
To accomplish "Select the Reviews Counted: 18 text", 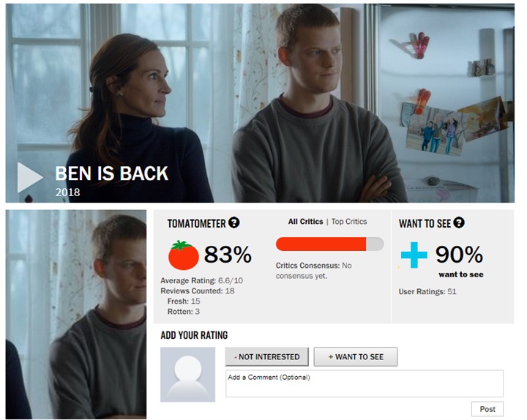I will click(198, 291).
